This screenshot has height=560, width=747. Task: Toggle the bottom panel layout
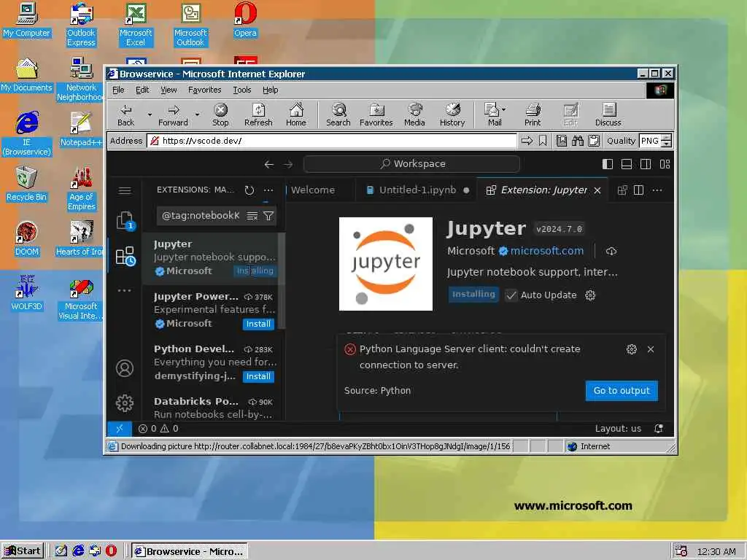click(627, 164)
